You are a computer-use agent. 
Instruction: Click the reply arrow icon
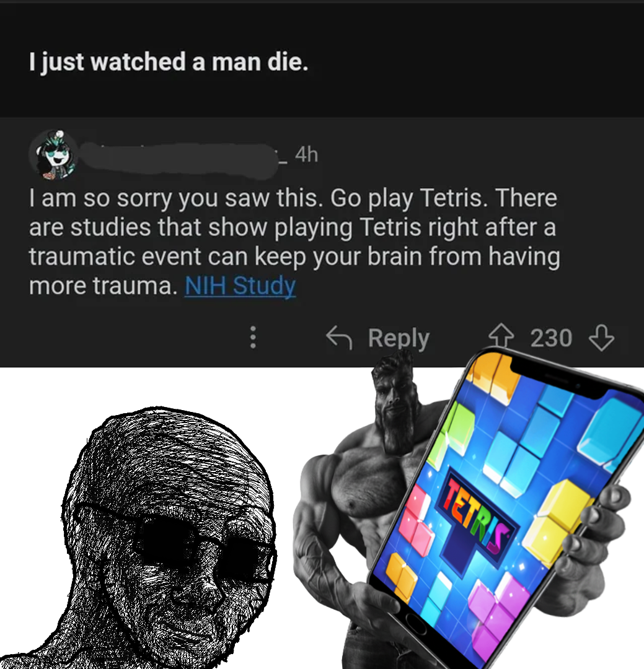tap(339, 338)
